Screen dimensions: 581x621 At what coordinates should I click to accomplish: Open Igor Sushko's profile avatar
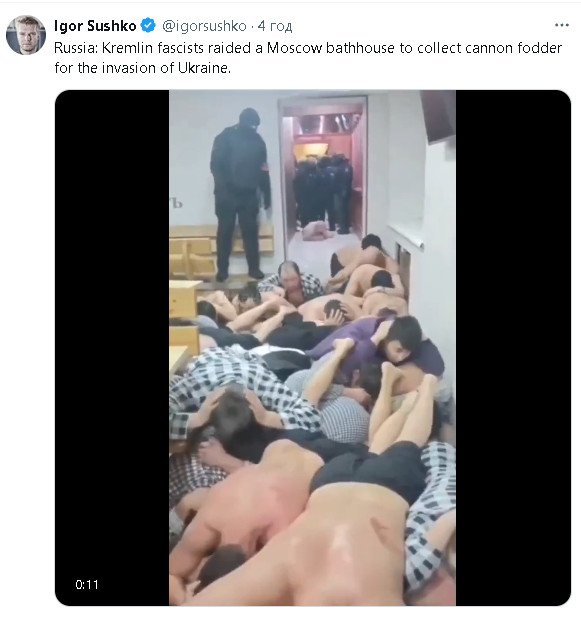(26, 35)
